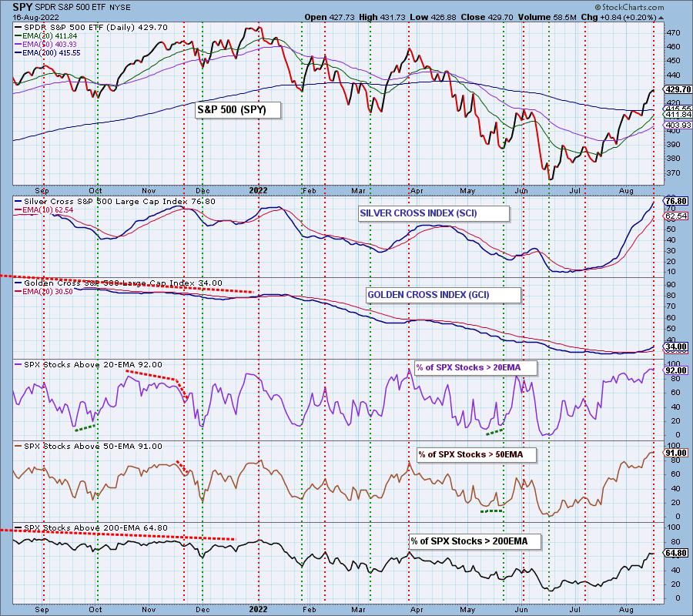
Task: Click the SPY ticker symbol in the header
Action: click(22, 7)
